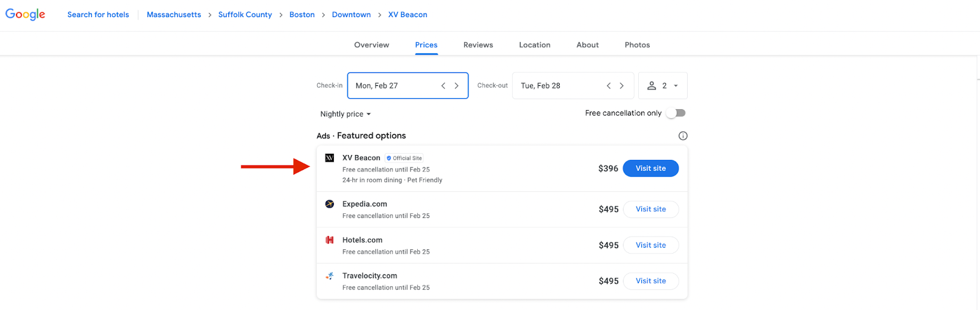980x310 pixels.
Task: Click the XV Beacon hotel logo icon
Action: click(x=330, y=158)
